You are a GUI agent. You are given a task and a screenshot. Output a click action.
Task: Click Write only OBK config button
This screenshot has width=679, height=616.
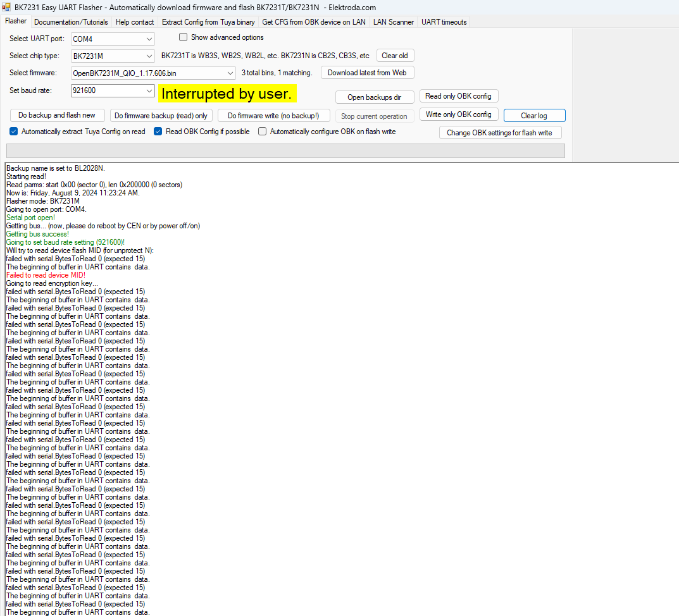point(459,114)
